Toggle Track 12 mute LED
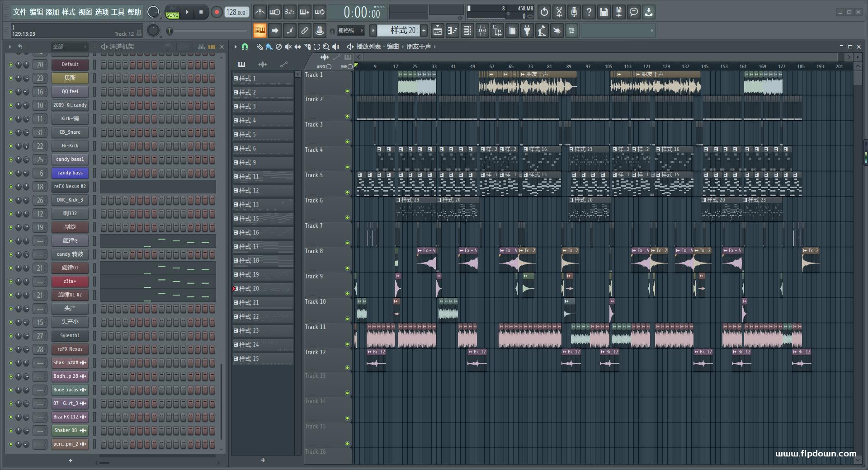Image resolution: width=868 pixels, height=470 pixels. coord(347,368)
